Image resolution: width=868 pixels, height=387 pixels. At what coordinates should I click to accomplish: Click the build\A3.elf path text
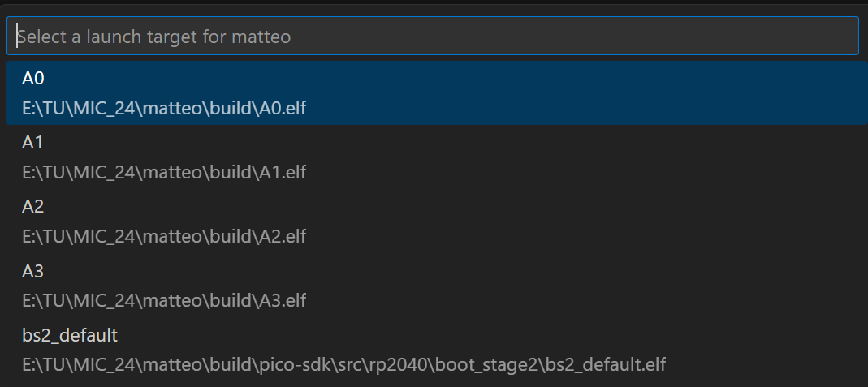pos(164,300)
